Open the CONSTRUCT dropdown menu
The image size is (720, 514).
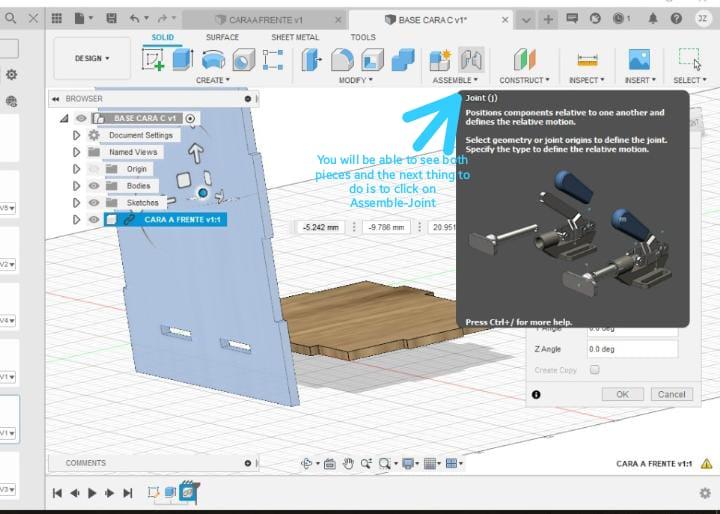coord(524,80)
